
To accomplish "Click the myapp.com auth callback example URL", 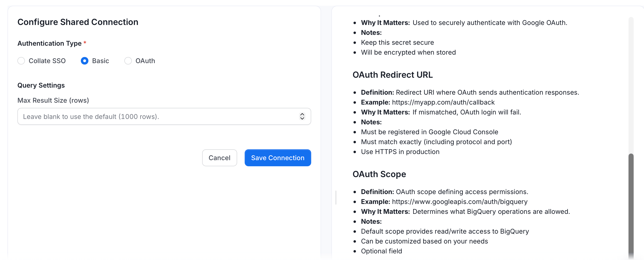I will [443, 102].
